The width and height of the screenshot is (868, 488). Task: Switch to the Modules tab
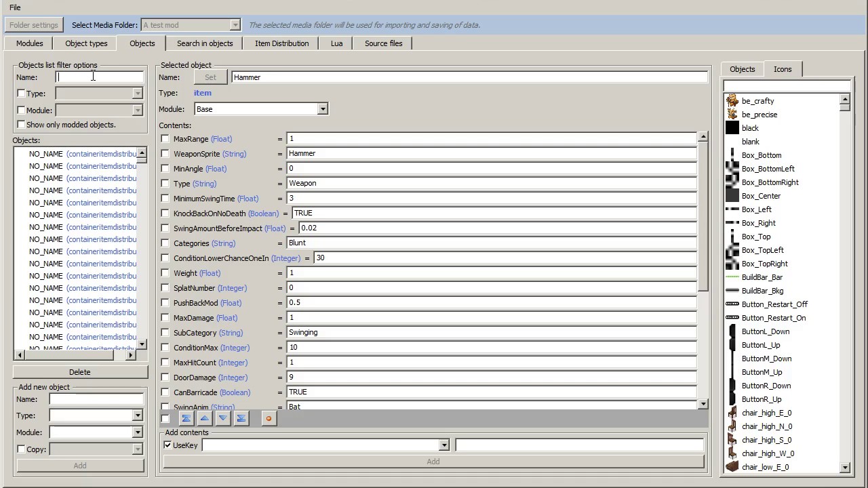(30, 43)
